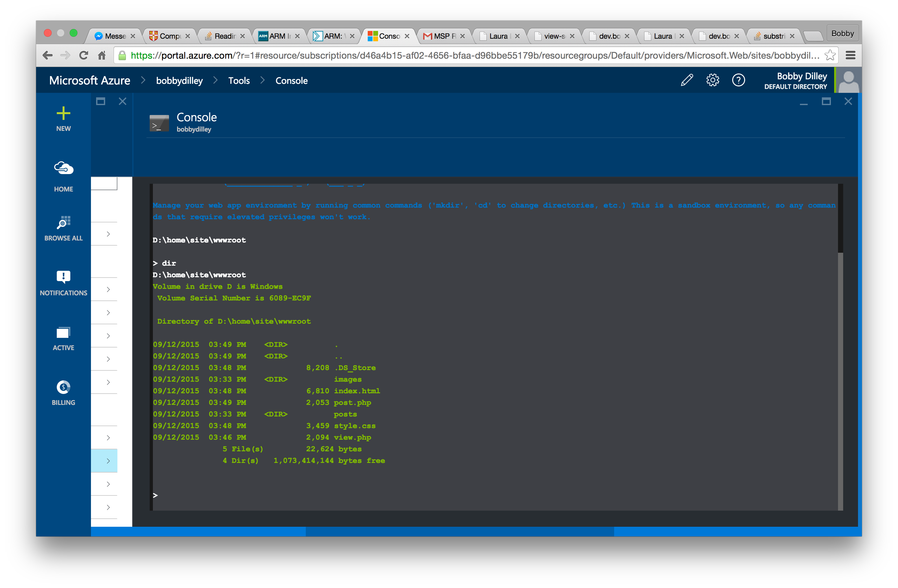Open portal settings gear icon

[x=713, y=80]
